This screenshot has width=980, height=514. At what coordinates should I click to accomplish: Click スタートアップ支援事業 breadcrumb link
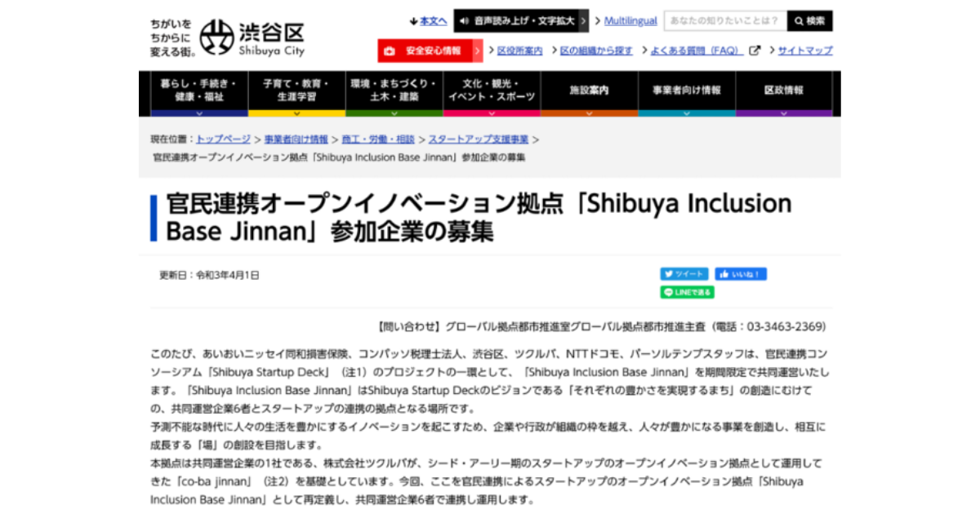[x=479, y=140]
